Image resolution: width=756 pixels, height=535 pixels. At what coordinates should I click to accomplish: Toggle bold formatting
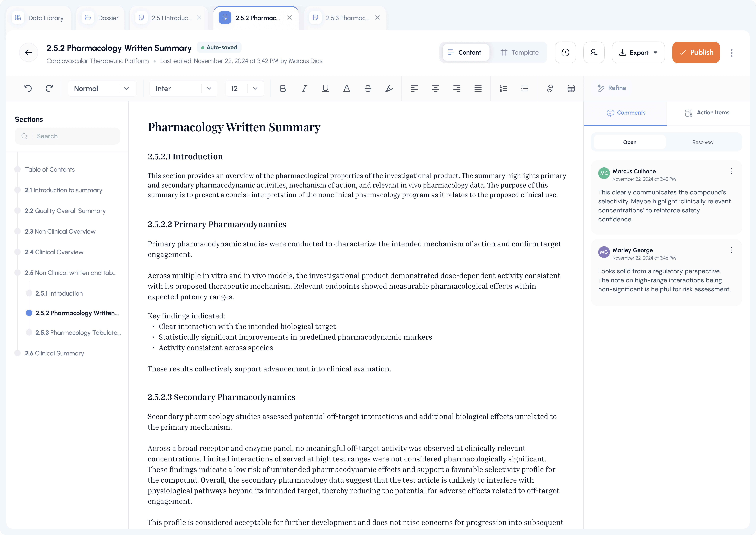point(283,88)
